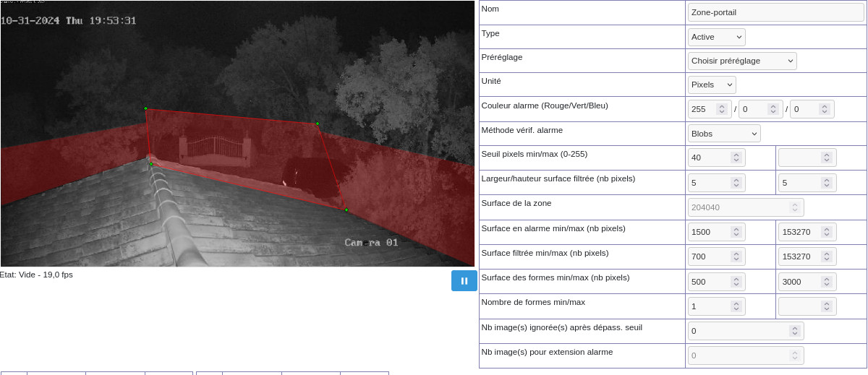Click the Surface des formes max spinner
This screenshot has width=868, height=375.
826,281
